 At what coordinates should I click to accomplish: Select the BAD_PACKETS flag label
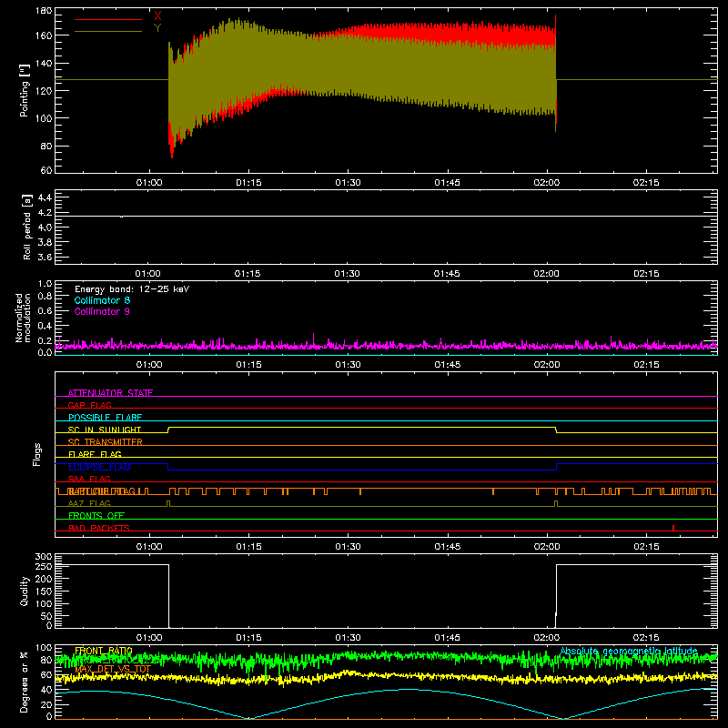point(99,528)
